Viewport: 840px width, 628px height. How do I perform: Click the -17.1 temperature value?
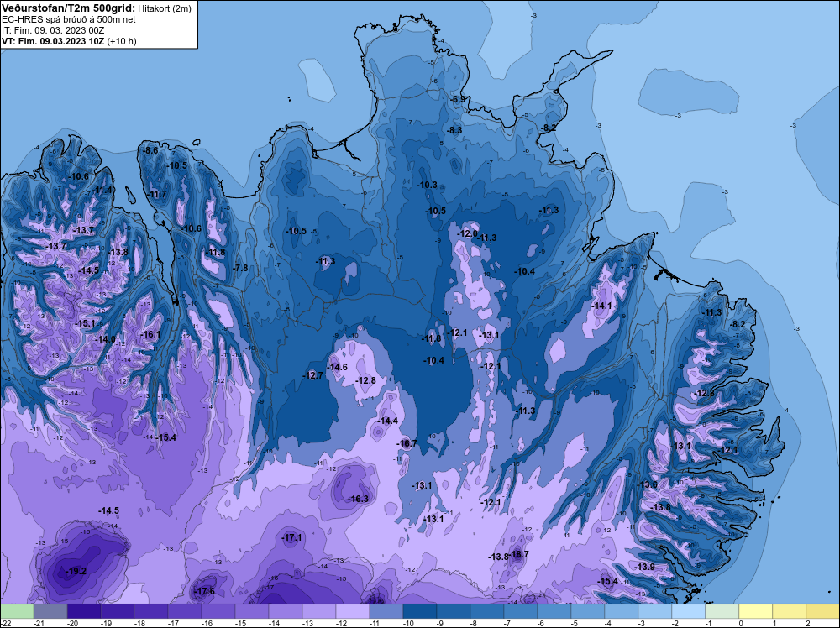(292, 537)
